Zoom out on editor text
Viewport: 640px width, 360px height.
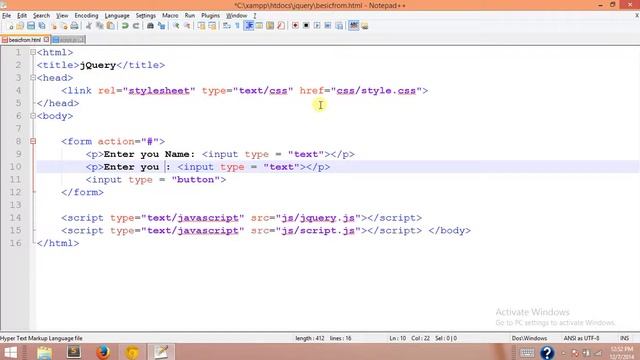(x=187, y=26)
